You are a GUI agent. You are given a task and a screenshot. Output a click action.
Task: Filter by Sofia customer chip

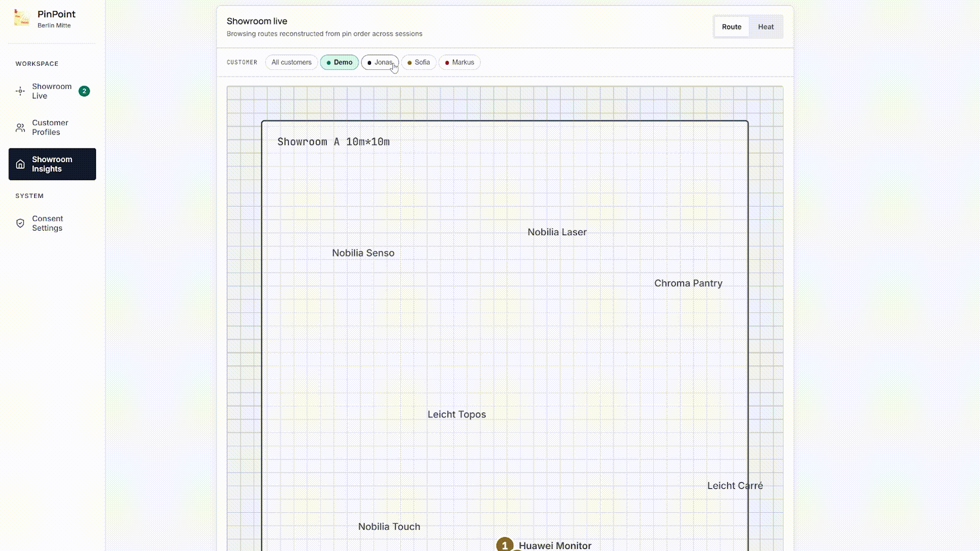click(x=419, y=62)
